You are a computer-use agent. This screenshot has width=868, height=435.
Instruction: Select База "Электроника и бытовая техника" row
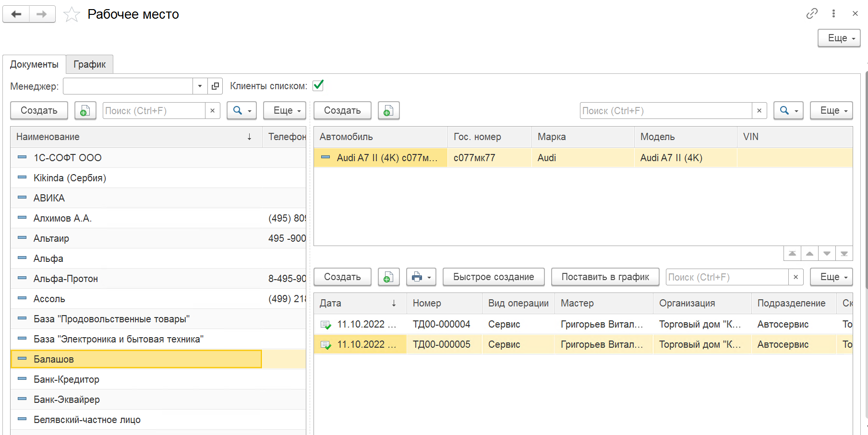[158, 339]
